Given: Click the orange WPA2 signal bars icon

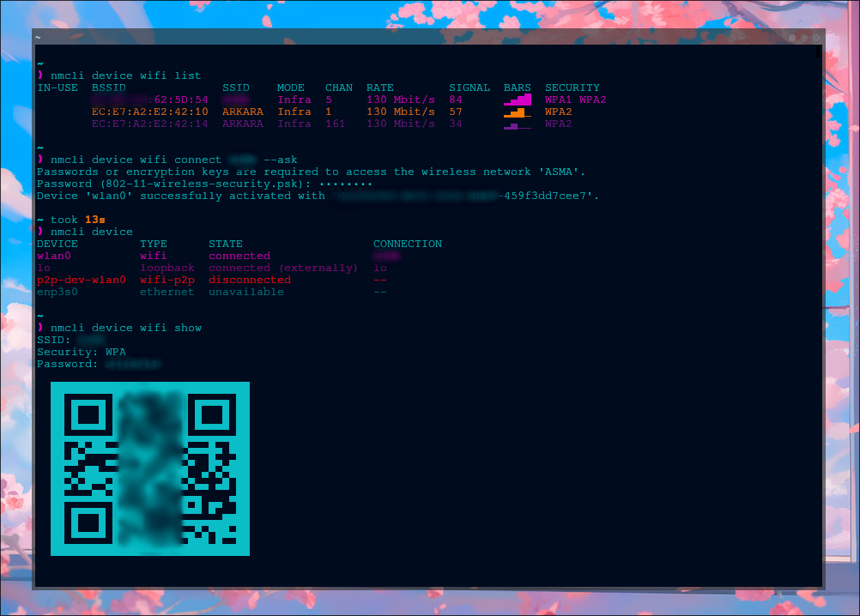Looking at the screenshot, I should [x=518, y=111].
